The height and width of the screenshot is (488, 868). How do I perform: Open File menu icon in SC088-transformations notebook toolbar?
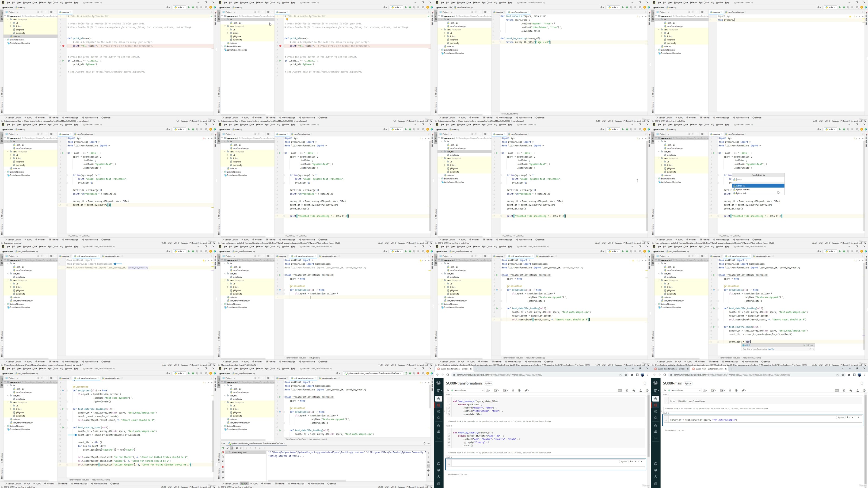[x=488, y=390]
